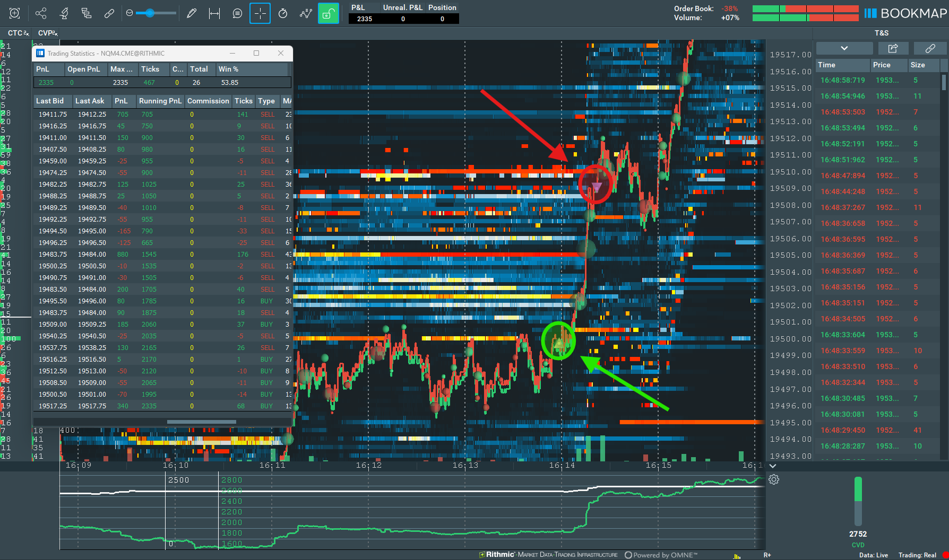Click the T&S panel title
The width and height of the screenshot is (949, 560).
coord(882,33)
